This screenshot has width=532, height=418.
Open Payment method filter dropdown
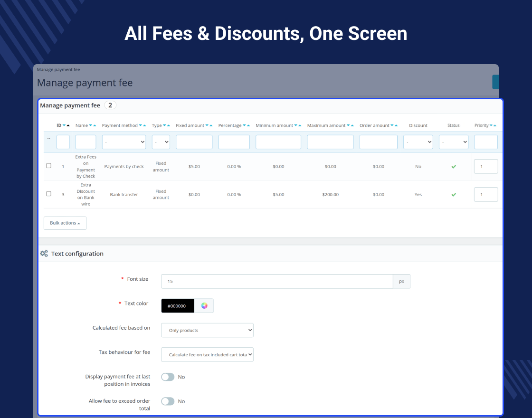124,142
